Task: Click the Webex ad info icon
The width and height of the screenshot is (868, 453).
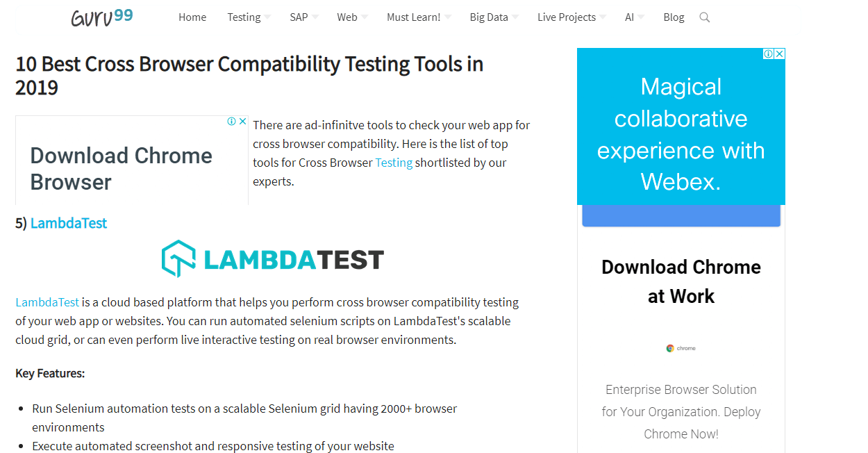Action: tap(769, 53)
